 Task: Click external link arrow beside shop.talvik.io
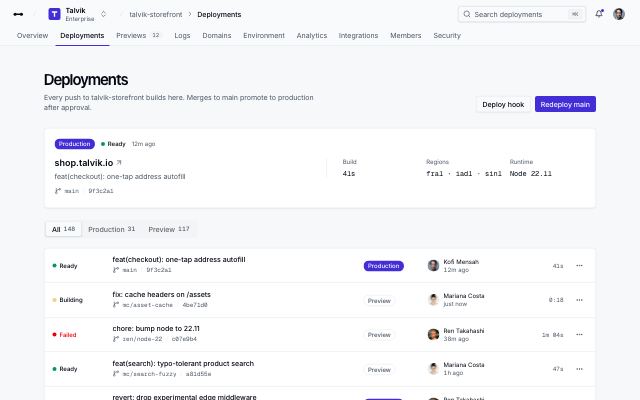[119, 162]
